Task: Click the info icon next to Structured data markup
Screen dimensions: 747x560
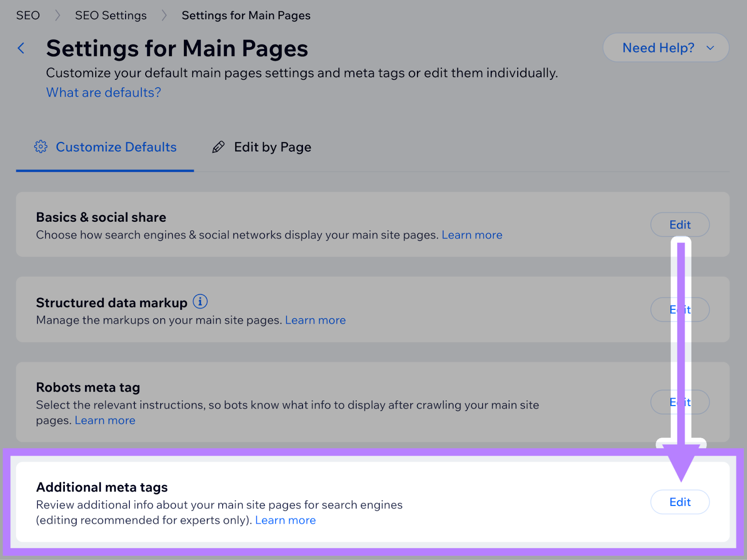Action: click(200, 302)
